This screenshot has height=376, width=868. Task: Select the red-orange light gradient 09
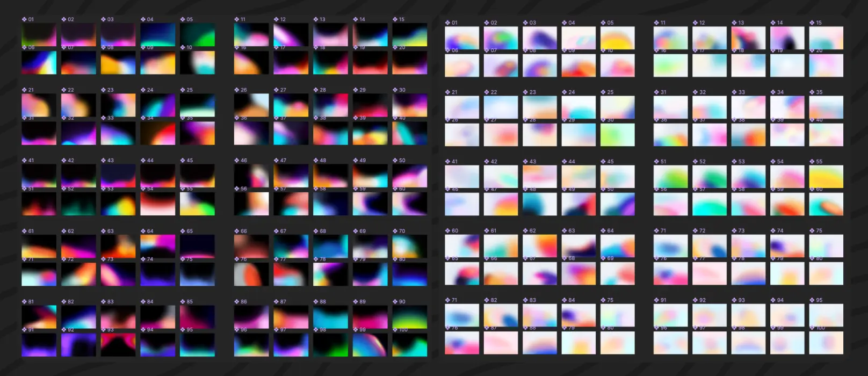[578, 66]
